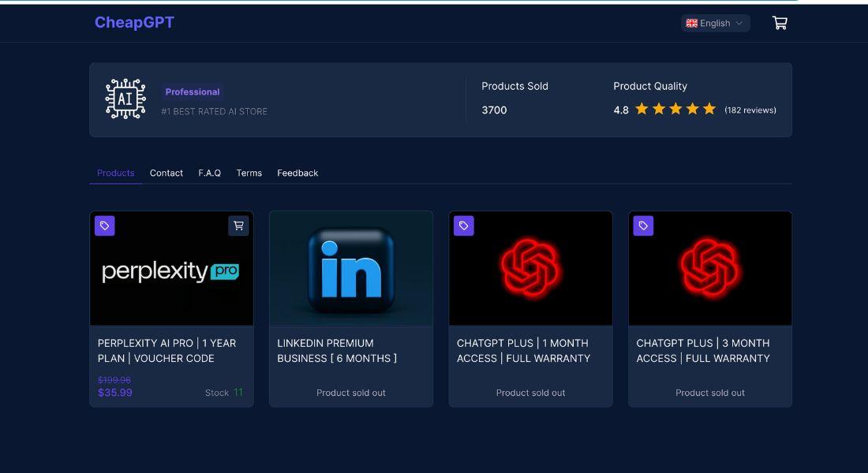The image size is (868, 473).
Task: Click the CheapGPT site logo link
Action: (134, 22)
